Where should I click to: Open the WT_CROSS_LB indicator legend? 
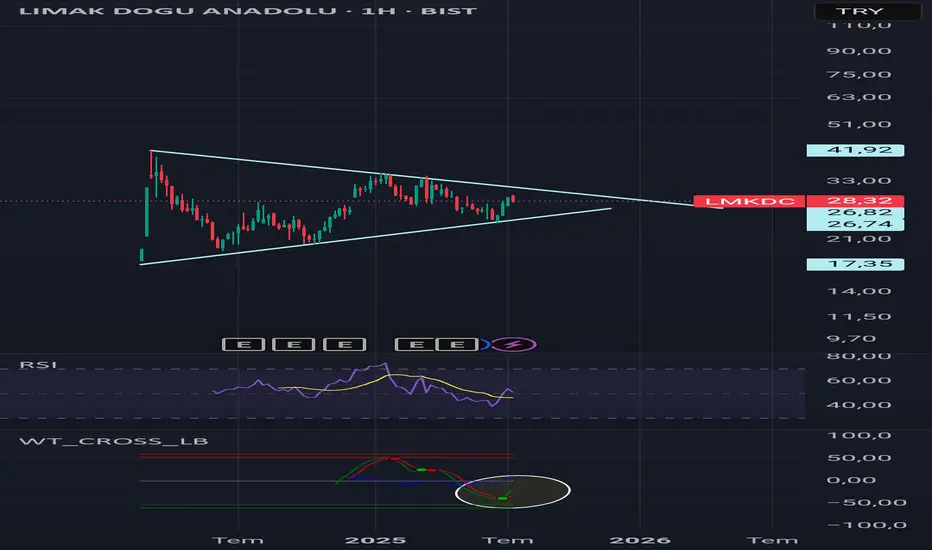tap(114, 441)
